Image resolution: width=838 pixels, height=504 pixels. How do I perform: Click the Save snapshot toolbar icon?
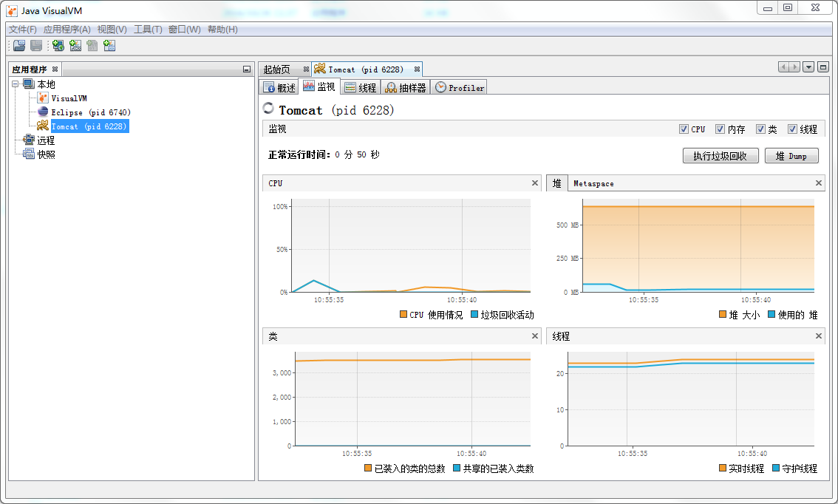tap(36, 46)
